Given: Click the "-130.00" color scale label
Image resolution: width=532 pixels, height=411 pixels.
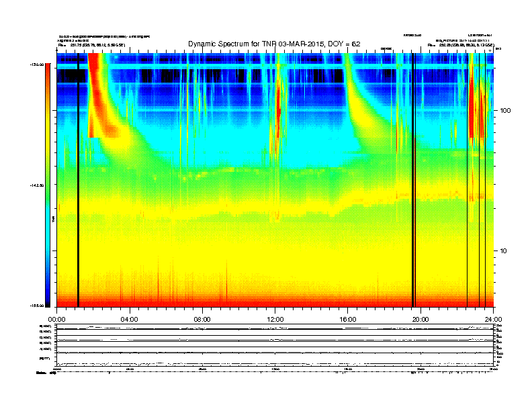Looking at the screenshot, I should [38, 64].
